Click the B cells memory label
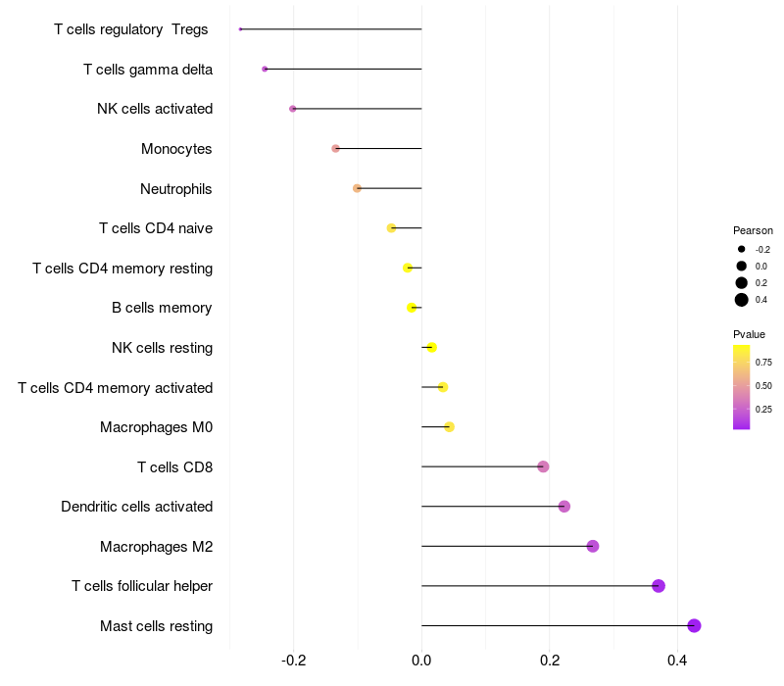Viewport: 784px width, 686px height. coord(162,308)
